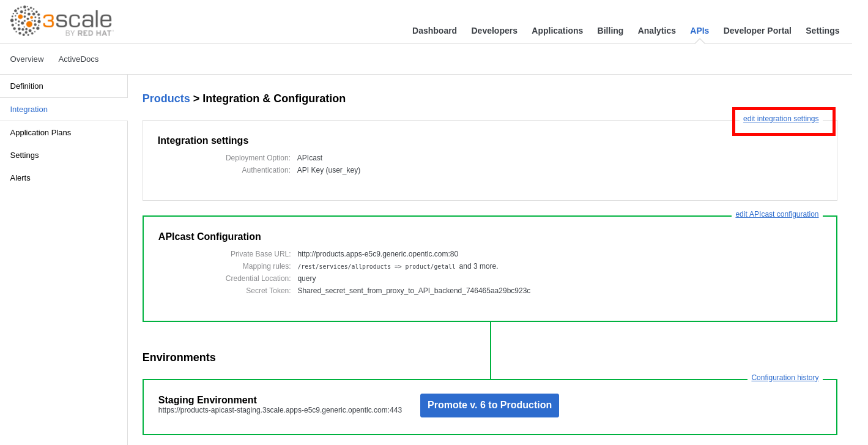Viewport: 868px width, 445px height.
Task: Select Definition in the left sidebar
Action: pos(27,86)
